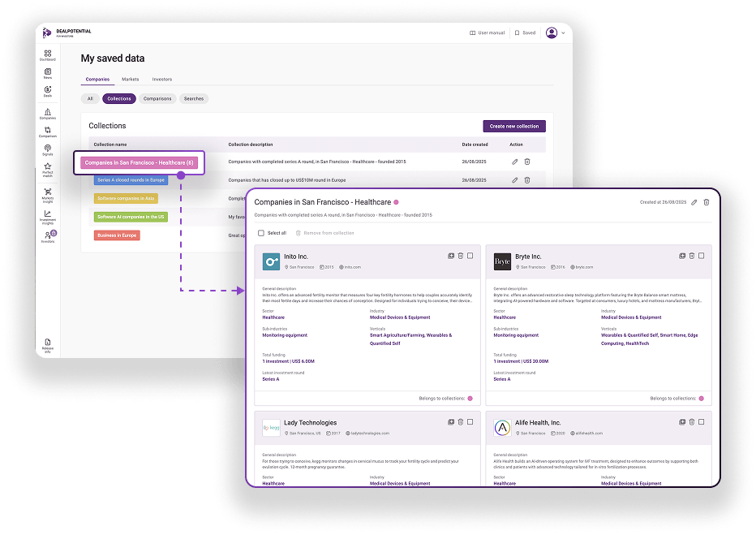Open Software AI companies in the US collection
The width and height of the screenshot is (756, 535).
click(x=131, y=217)
